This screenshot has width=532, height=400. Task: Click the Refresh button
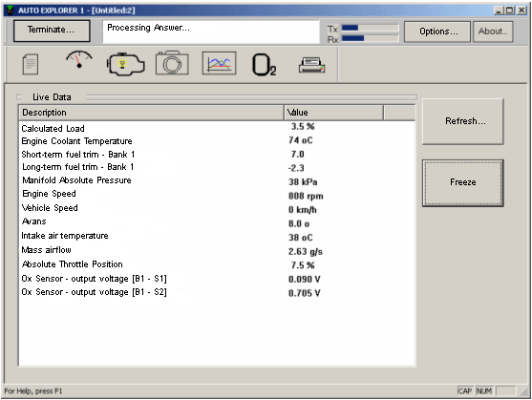click(463, 121)
